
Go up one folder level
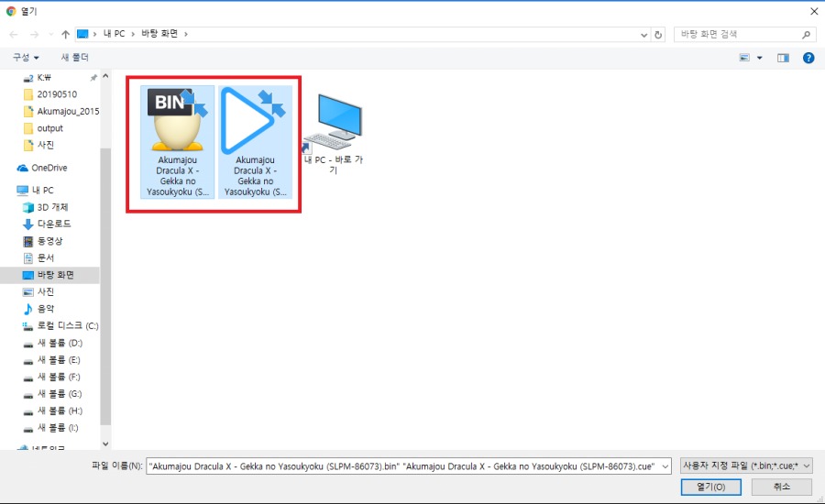pos(65,34)
